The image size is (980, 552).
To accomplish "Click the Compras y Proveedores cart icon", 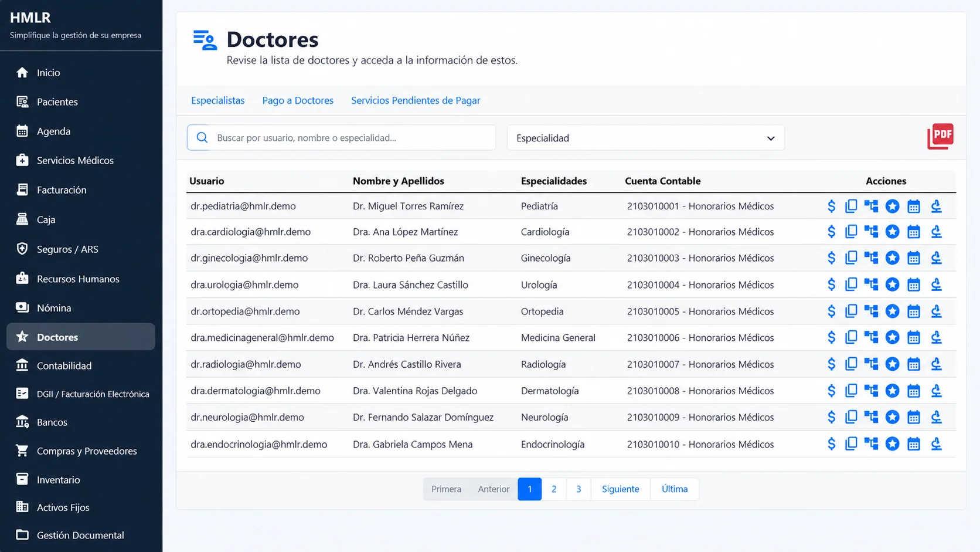I will [x=22, y=450].
